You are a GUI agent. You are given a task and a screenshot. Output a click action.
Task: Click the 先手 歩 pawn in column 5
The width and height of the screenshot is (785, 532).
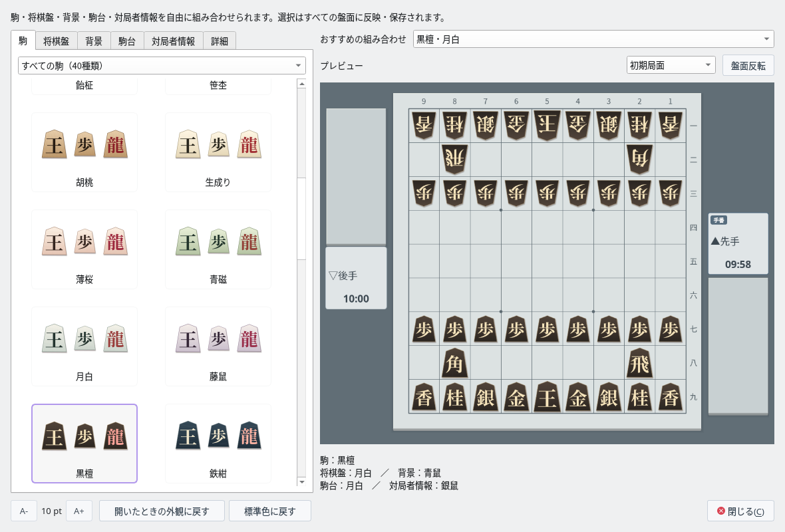(547, 329)
